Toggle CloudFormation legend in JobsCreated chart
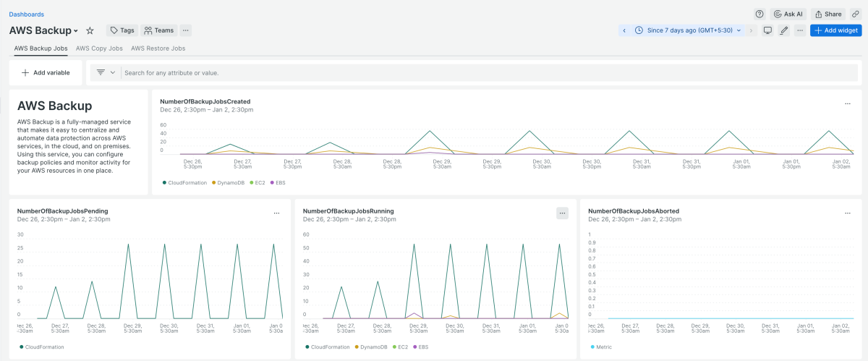Screen dimensions: 868x361 coord(184,182)
